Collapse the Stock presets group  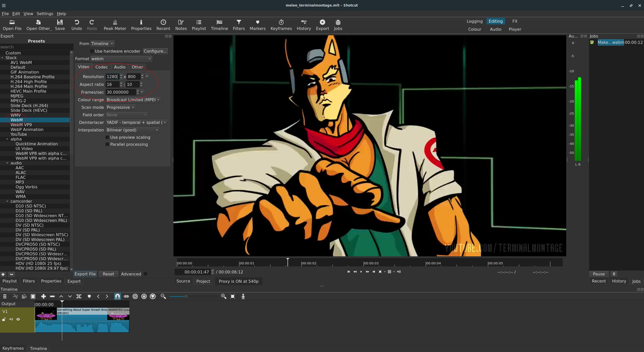pos(3,58)
